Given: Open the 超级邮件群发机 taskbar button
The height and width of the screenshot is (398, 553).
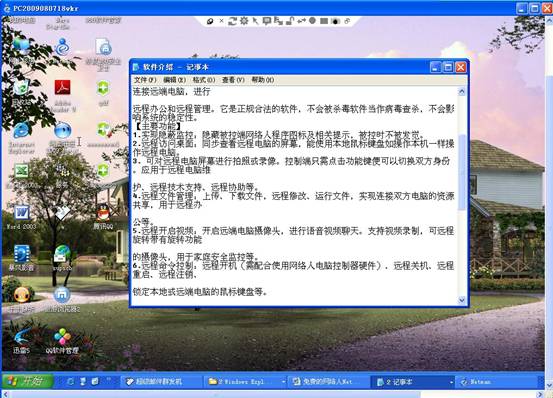Looking at the screenshot, I should [x=162, y=381].
